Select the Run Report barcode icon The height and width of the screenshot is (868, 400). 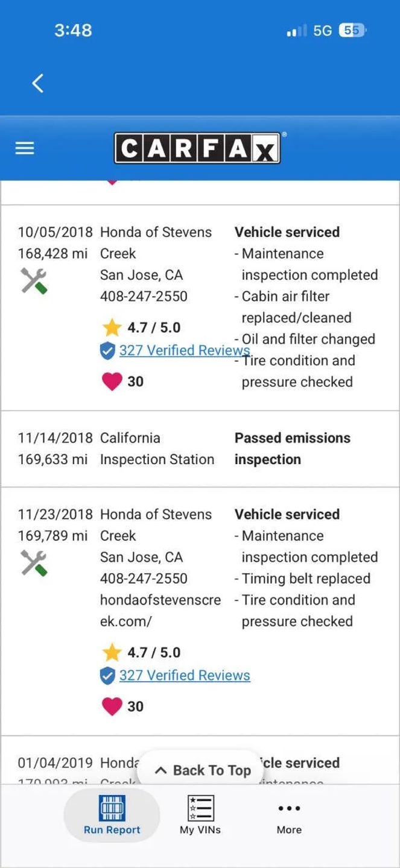tap(111, 808)
